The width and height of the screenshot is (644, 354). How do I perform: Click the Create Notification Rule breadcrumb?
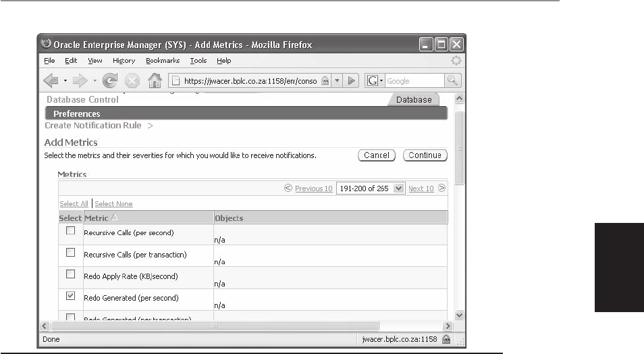click(x=93, y=126)
